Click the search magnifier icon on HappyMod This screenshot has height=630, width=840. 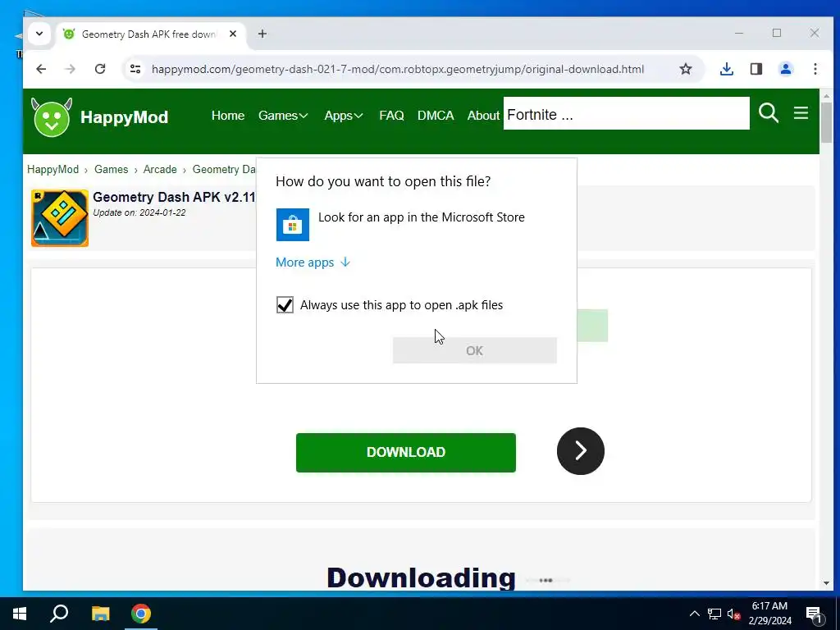point(768,113)
